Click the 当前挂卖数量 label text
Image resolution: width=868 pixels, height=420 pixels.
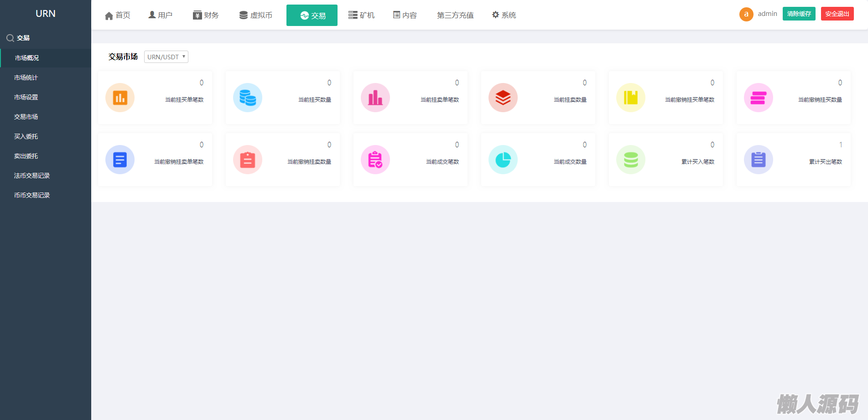(570, 99)
